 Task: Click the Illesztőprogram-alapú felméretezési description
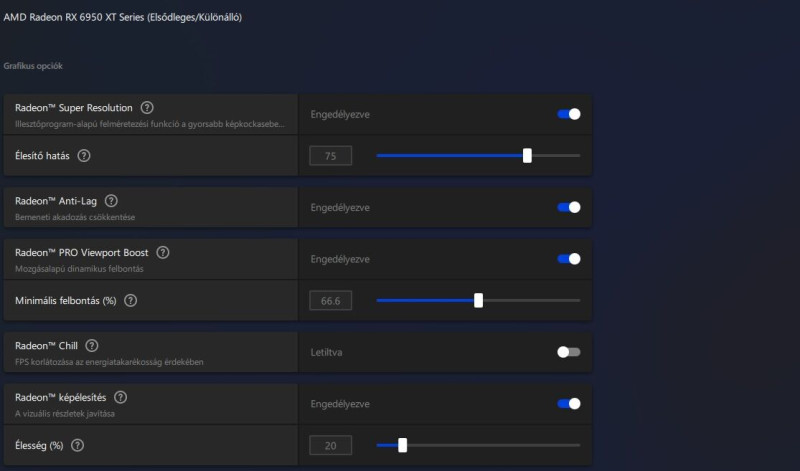click(149, 124)
